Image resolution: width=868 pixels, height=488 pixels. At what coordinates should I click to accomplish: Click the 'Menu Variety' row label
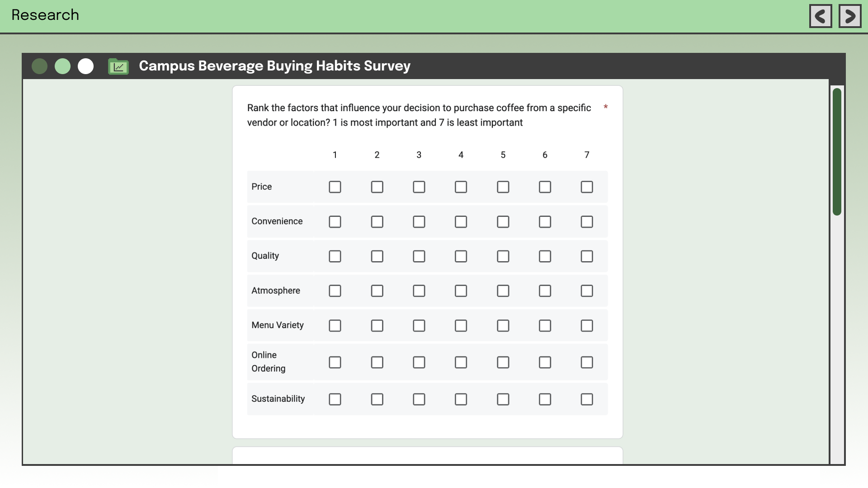(x=278, y=325)
